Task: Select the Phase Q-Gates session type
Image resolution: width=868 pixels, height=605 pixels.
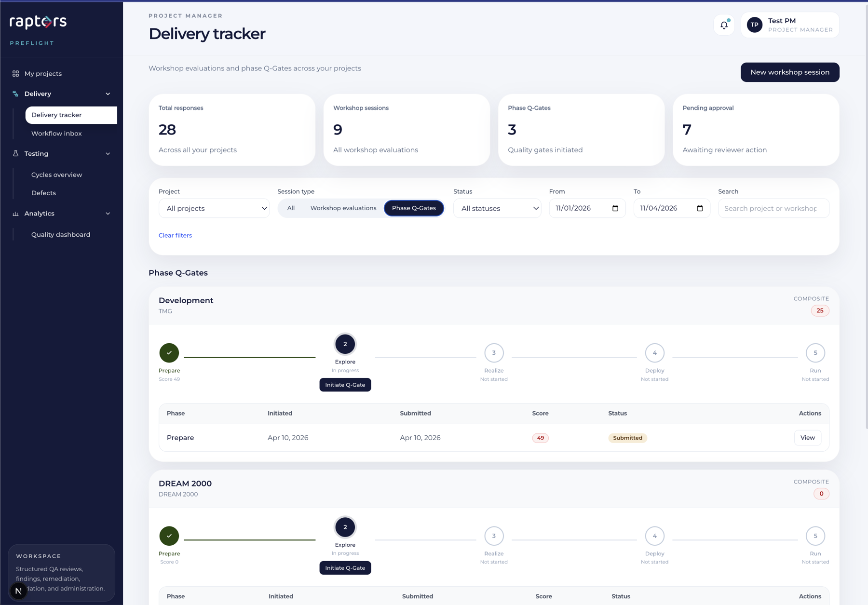Action: (414, 208)
